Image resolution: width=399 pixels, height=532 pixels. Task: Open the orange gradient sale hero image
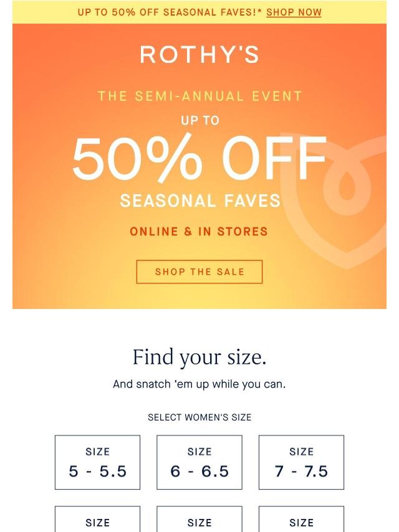pos(199,166)
